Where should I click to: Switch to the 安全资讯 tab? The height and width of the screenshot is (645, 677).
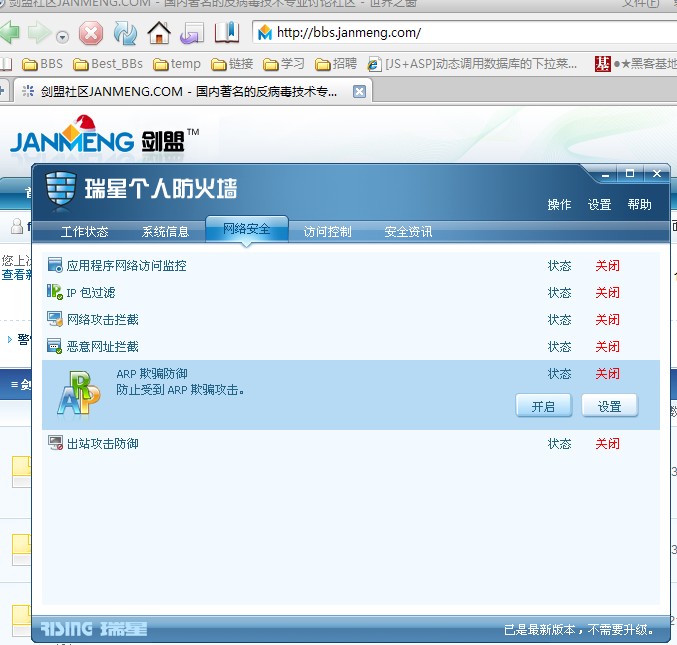[x=408, y=232]
